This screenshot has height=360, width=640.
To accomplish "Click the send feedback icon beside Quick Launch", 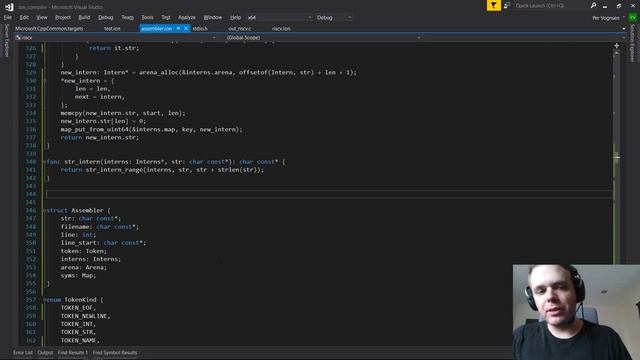I will click(x=507, y=6).
